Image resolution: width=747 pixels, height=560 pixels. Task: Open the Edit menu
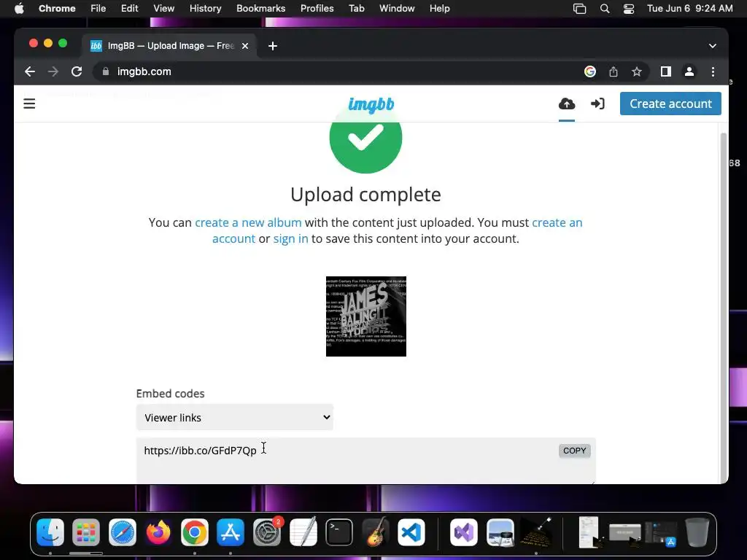129,8
